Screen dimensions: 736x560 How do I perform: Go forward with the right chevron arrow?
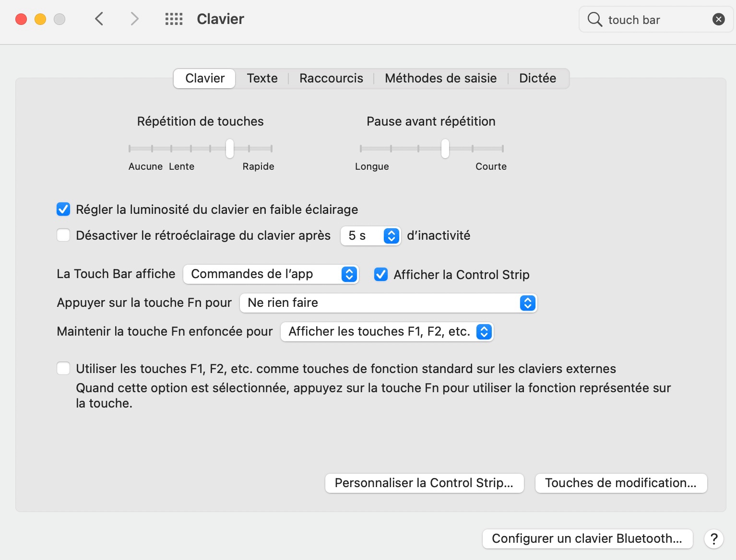[x=134, y=19]
